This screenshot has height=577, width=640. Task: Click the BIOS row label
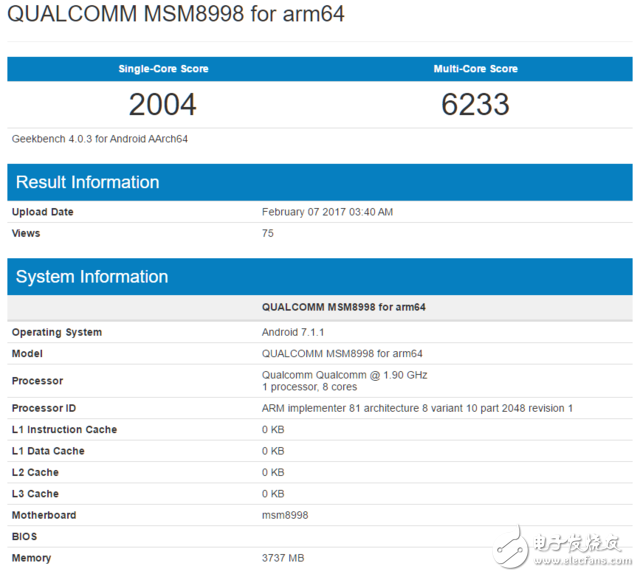25,537
